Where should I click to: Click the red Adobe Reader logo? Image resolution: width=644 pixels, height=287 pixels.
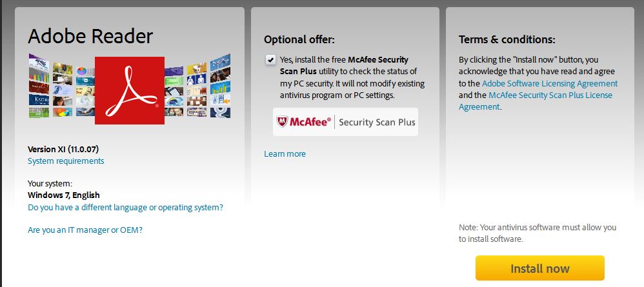point(129,90)
